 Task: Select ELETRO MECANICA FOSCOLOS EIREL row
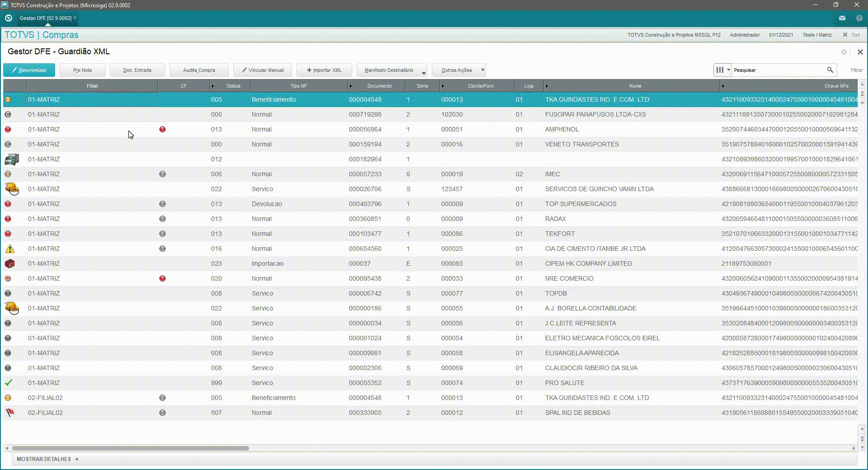tap(430, 338)
